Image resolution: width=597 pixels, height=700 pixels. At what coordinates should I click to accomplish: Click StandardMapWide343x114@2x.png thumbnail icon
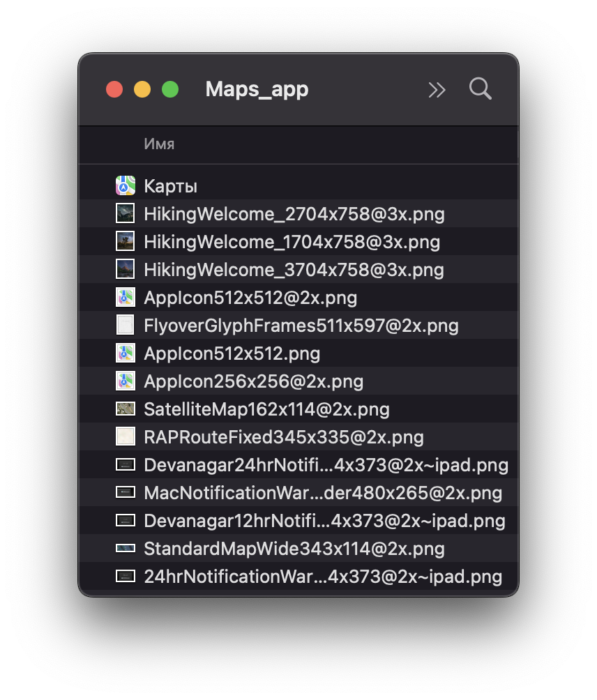pos(126,548)
